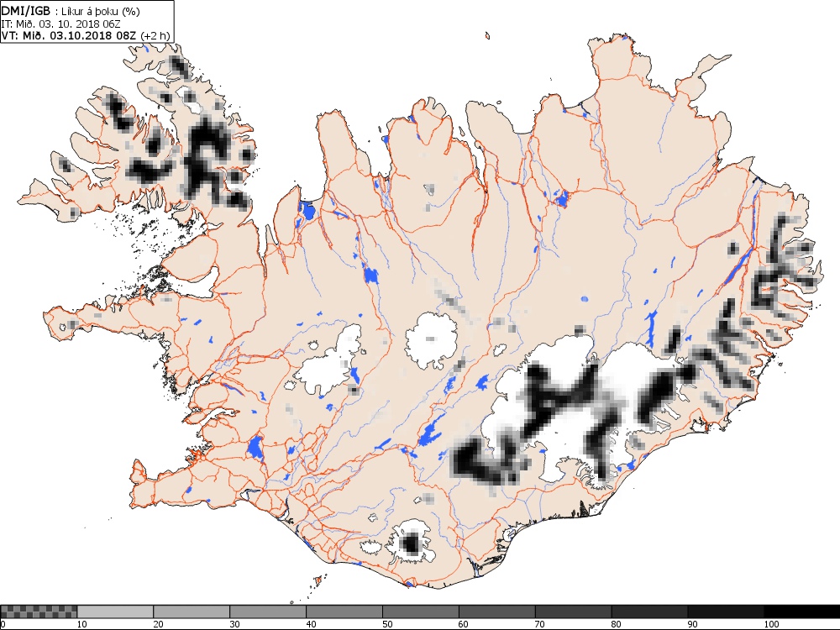This screenshot has height=630, width=840.
Task: Click the black fog spot on Mýrdalsjökull glacier
Action: 411,543
